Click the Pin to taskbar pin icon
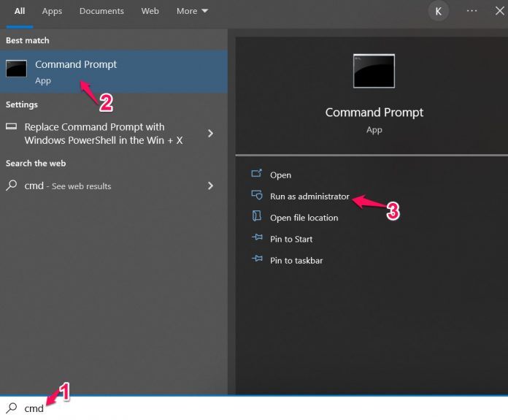Viewport: 508px width, 420px height. click(x=256, y=260)
